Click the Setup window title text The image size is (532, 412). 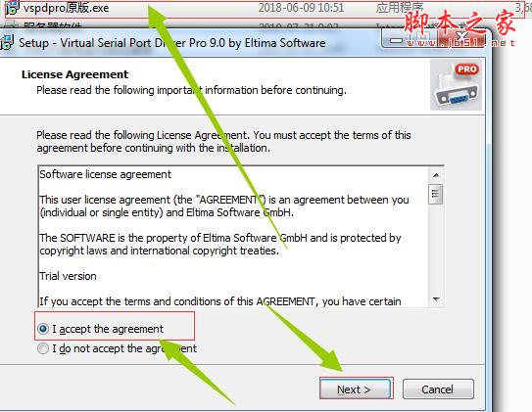(172, 43)
